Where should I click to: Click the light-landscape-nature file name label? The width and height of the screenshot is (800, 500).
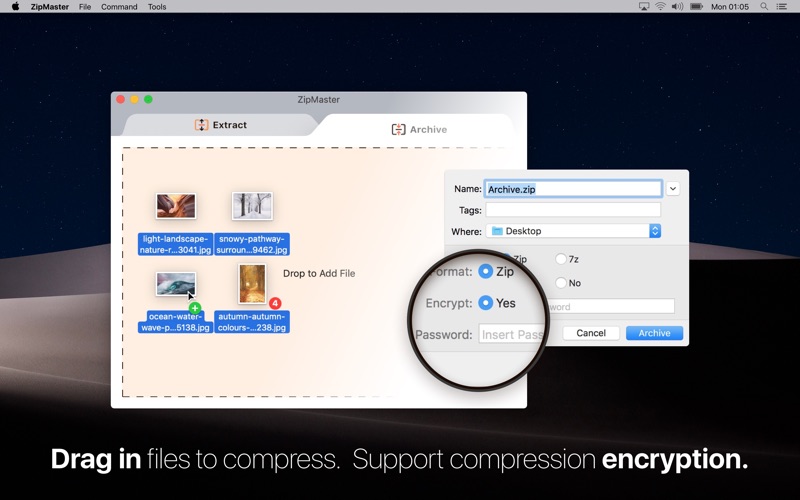(175, 244)
